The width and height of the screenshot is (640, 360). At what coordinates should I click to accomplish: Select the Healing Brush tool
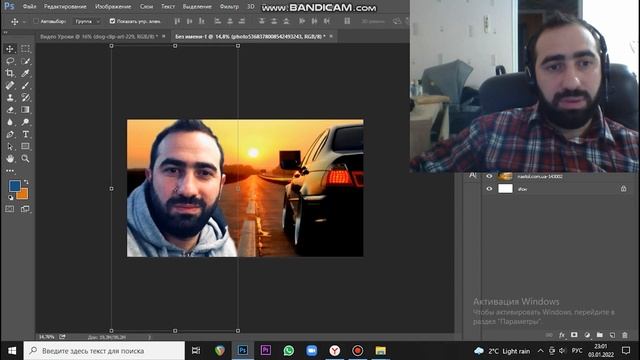tap(10, 85)
